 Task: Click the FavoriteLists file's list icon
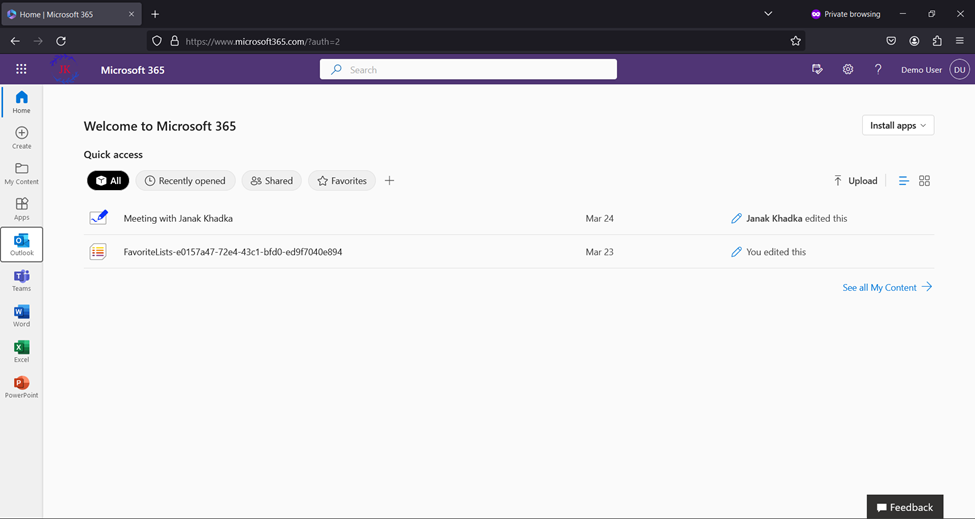tap(98, 252)
